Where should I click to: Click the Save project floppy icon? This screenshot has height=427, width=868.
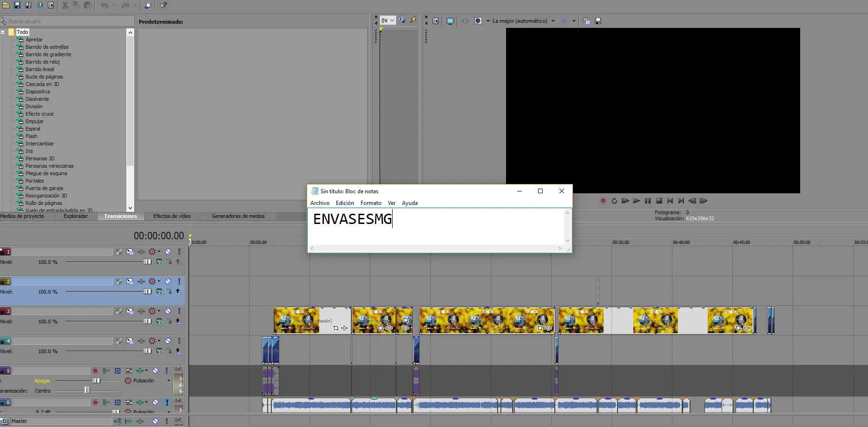(x=17, y=5)
